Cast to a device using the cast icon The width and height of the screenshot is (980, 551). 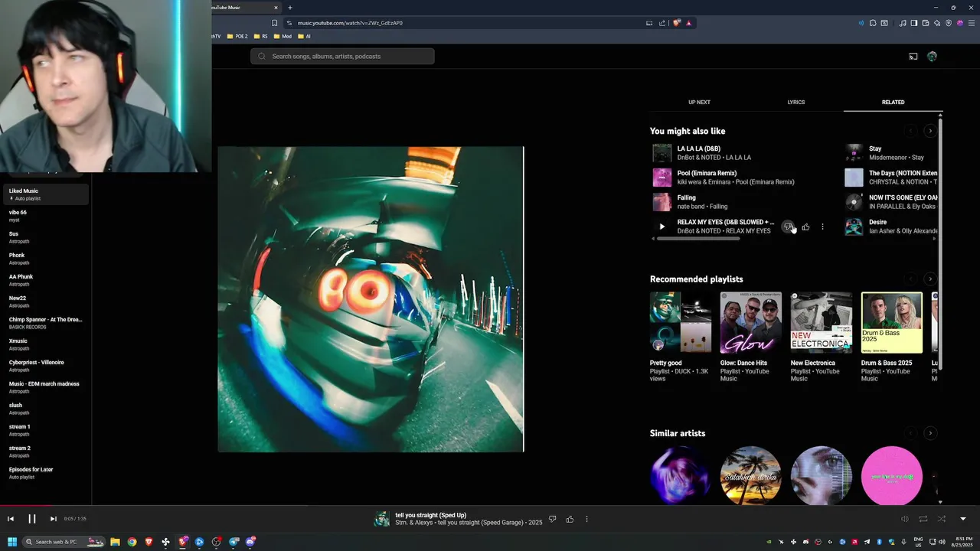click(x=913, y=56)
